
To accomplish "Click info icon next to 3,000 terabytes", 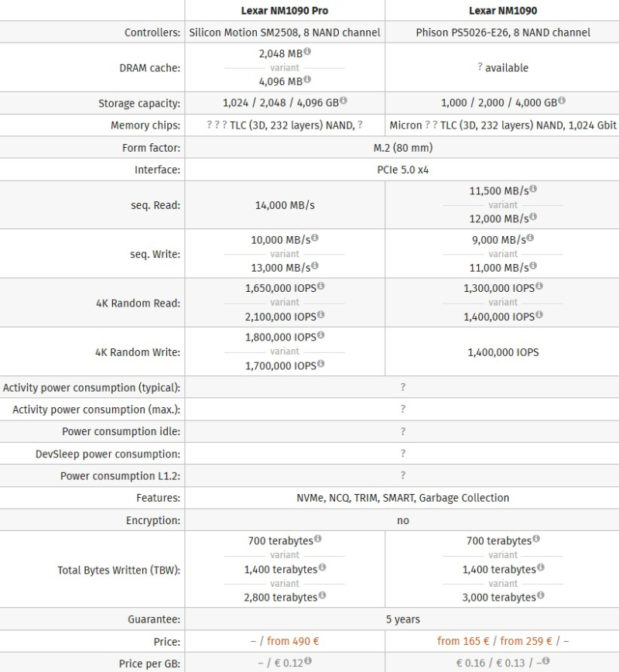I will (541, 595).
